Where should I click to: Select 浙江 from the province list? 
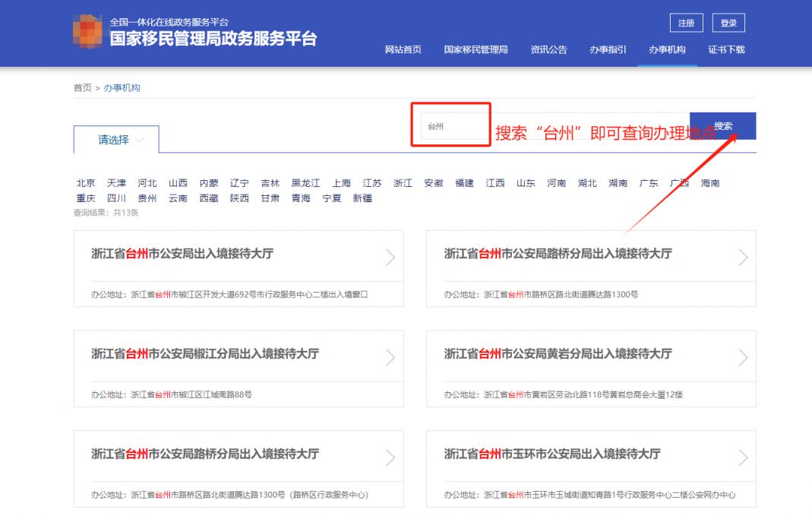[x=403, y=182]
